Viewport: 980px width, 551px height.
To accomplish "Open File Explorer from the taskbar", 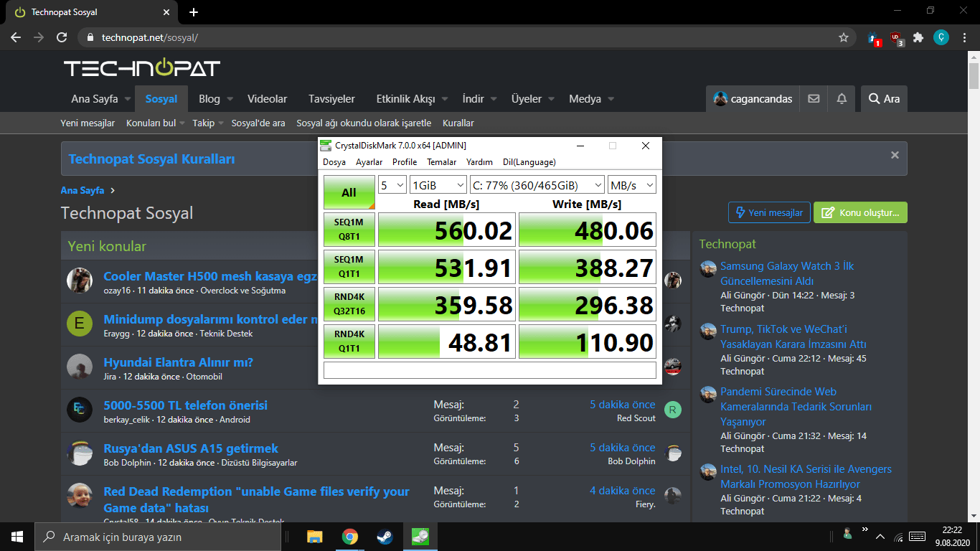I will tap(314, 537).
